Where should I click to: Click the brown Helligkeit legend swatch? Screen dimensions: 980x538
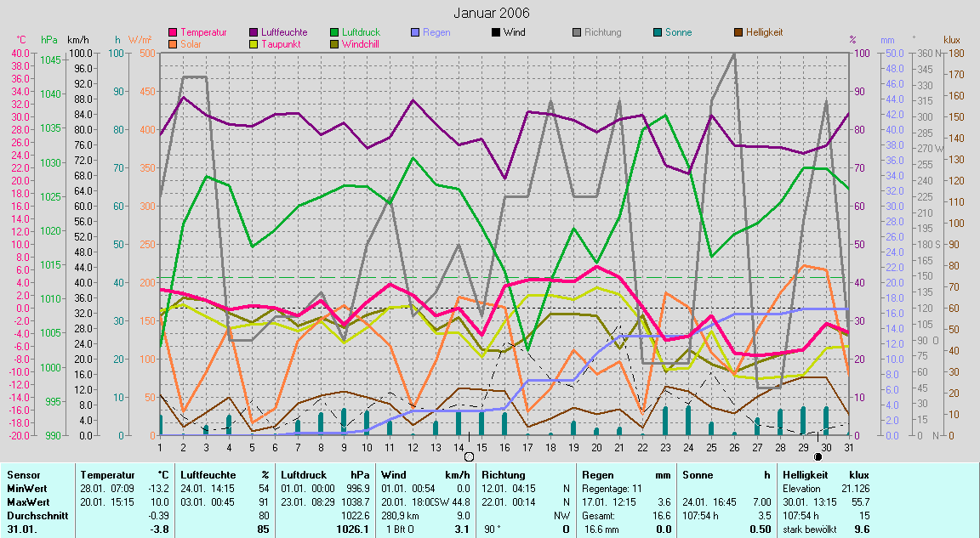point(738,32)
